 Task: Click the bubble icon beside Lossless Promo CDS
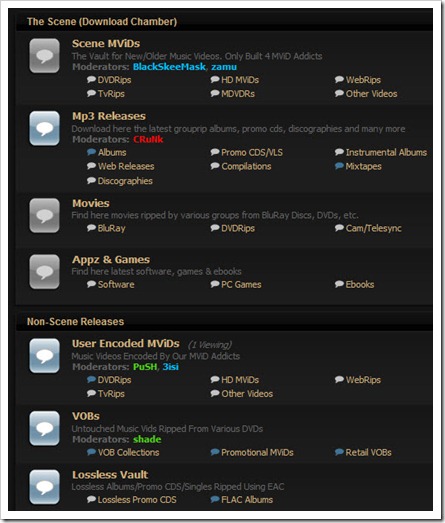pos(91,499)
